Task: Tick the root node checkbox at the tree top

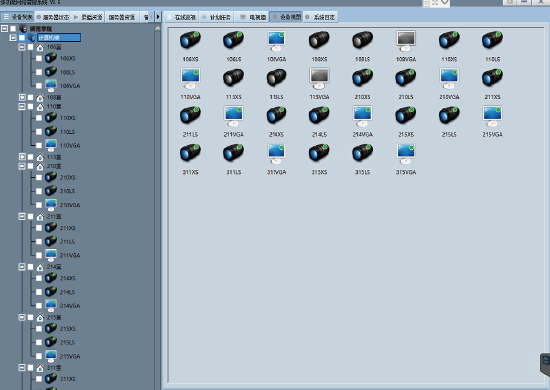Action: 13,28
